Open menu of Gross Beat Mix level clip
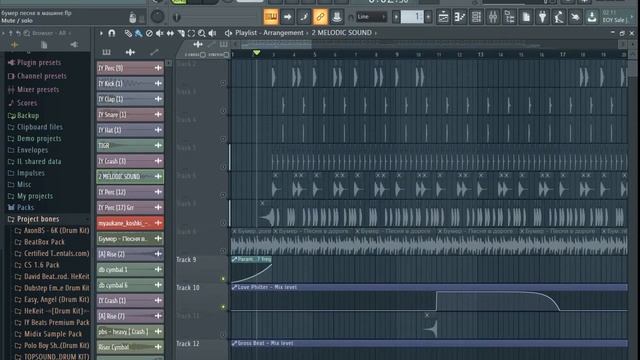640x360 pixels. [x=234, y=343]
